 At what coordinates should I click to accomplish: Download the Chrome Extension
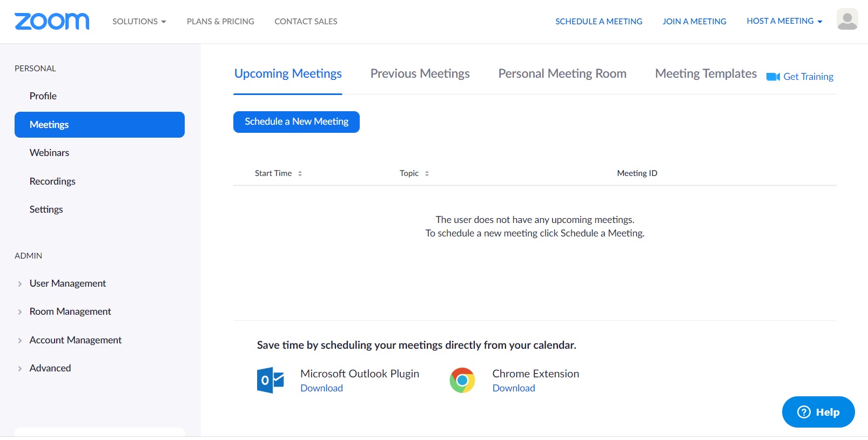[x=514, y=388]
